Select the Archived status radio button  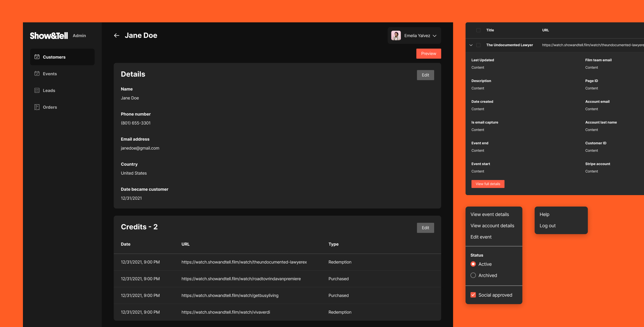click(473, 275)
